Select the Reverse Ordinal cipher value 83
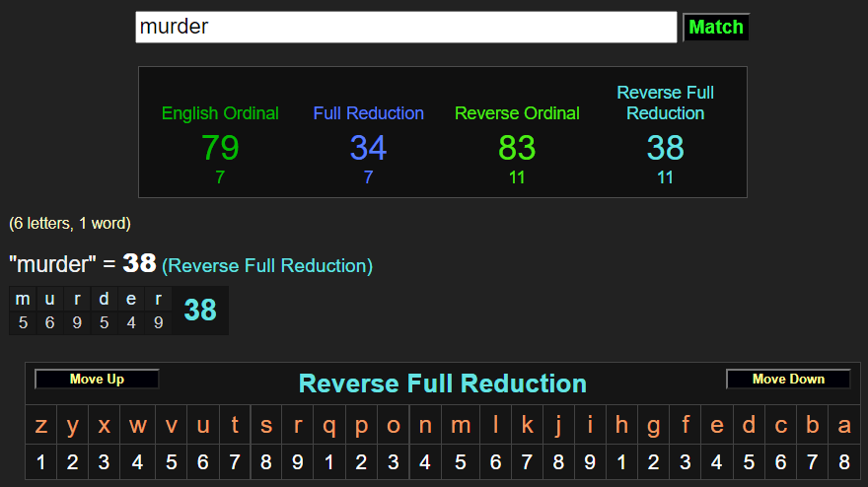This screenshot has width=868, height=487. pyautogui.click(x=517, y=148)
